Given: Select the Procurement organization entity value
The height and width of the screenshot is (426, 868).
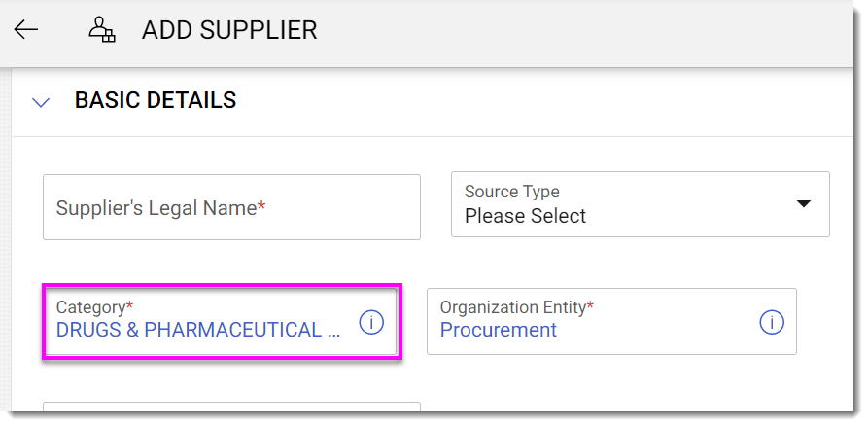Looking at the screenshot, I should (x=498, y=330).
